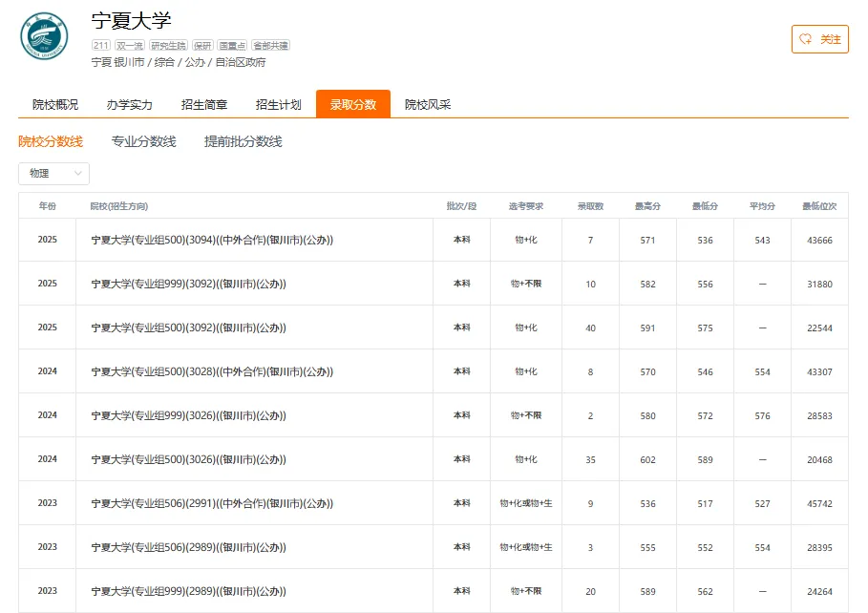Viewport: 868px width, 613px height.
Task: Click the heart icon in 关注 button
Action: (x=805, y=39)
